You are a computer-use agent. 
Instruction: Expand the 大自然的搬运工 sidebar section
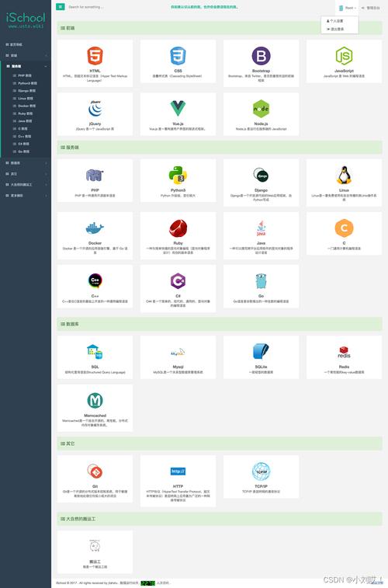coord(26,185)
